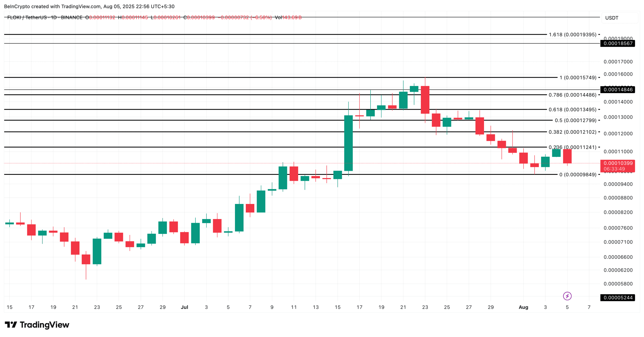Click the TradingView logo icon
This screenshot has height=337, width=644.
click(11, 324)
